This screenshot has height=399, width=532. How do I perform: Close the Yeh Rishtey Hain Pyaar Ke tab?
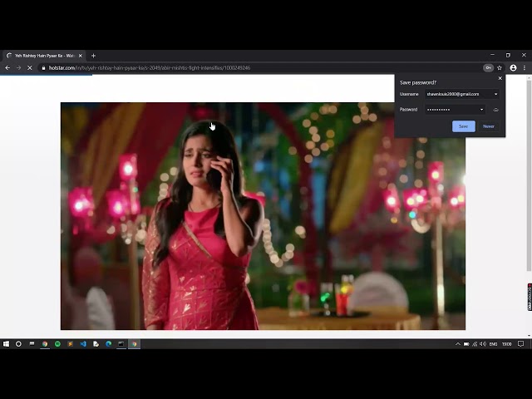(x=81, y=56)
